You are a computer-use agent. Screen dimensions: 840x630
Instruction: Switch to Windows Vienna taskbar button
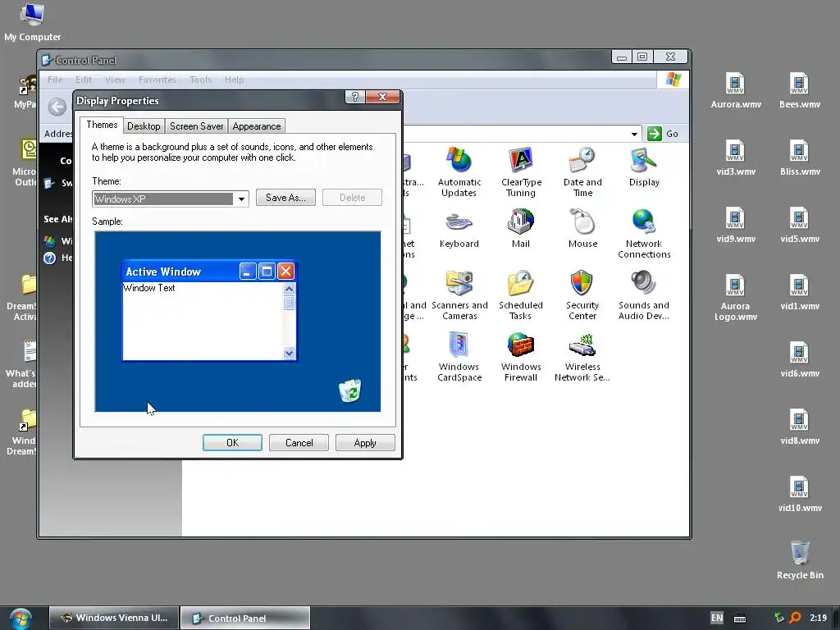[x=114, y=618]
